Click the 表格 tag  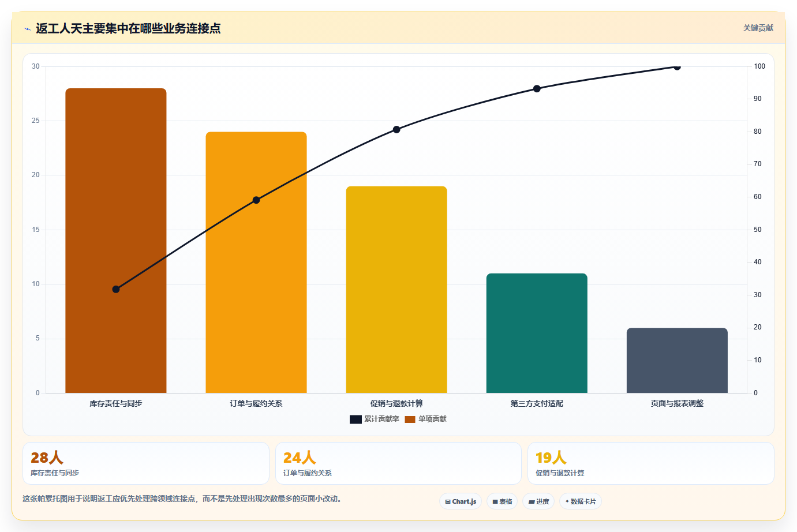click(502, 501)
